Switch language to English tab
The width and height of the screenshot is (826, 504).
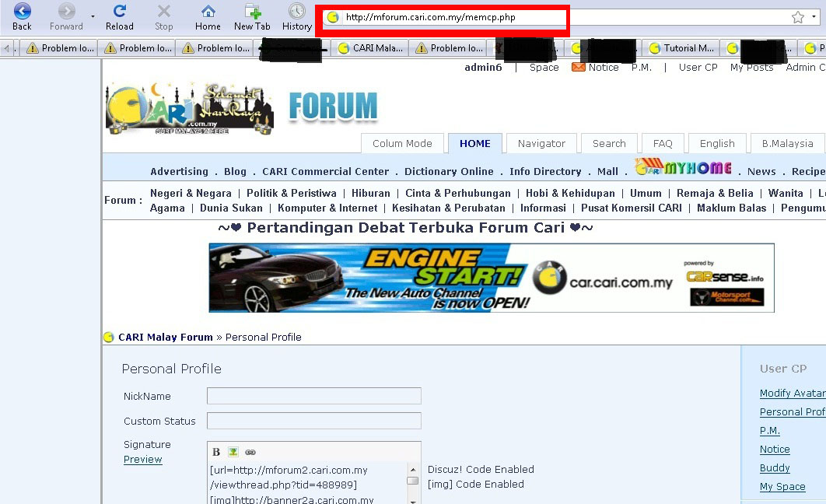coord(717,143)
